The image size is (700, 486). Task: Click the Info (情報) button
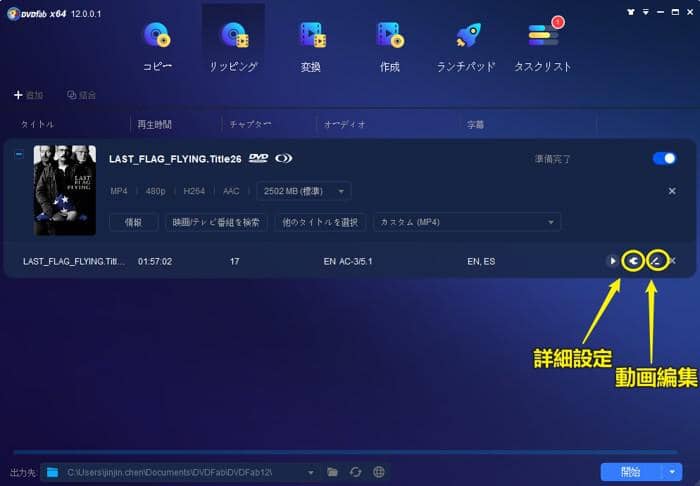(x=133, y=222)
